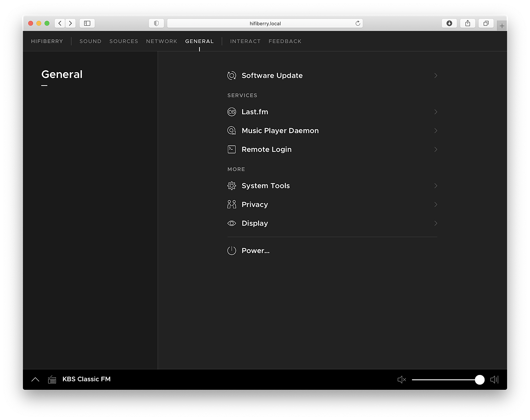Open Software Update via its right chevron
This screenshot has width=530, height=420.
(x=436, y=76)
